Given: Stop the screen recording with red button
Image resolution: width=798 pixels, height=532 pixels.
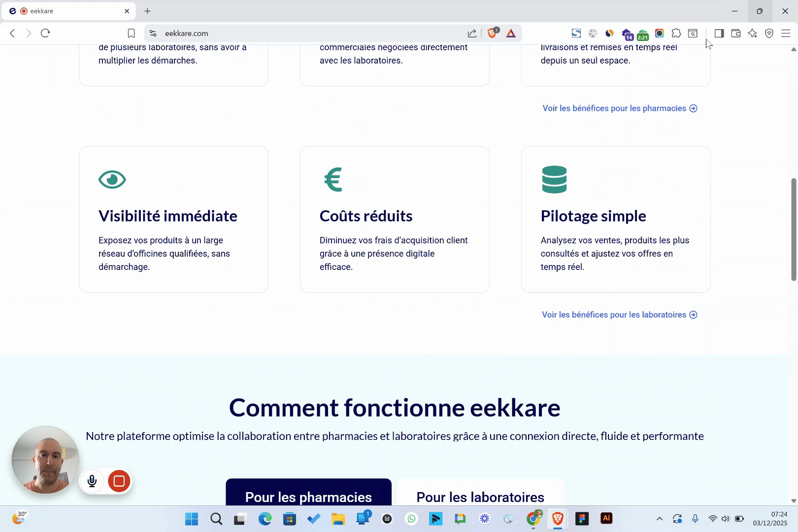Looking at the screenshot, I should tap(119, 481).
